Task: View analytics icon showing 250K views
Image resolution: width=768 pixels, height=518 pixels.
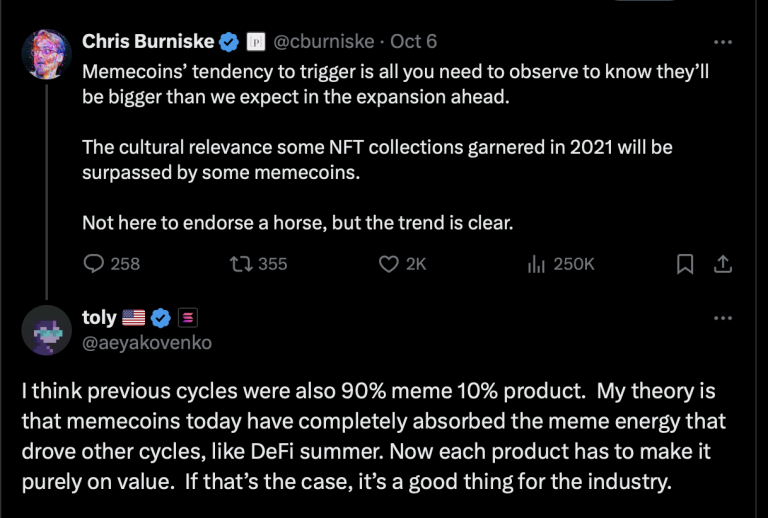Action: tap(534, 264)
